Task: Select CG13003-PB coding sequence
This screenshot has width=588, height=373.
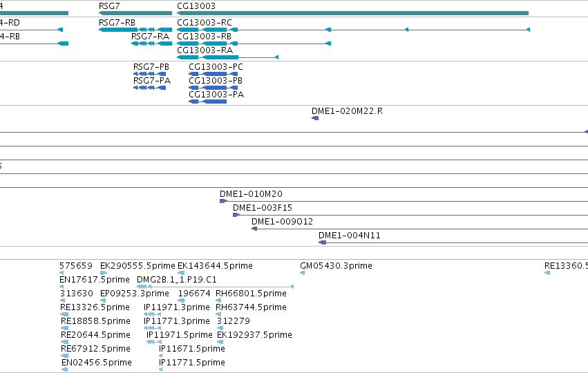Action: coord(213,88)
